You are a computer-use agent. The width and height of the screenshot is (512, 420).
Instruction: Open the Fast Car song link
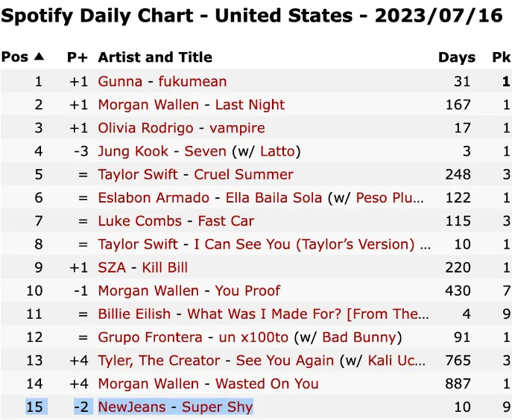click(226, 220)
